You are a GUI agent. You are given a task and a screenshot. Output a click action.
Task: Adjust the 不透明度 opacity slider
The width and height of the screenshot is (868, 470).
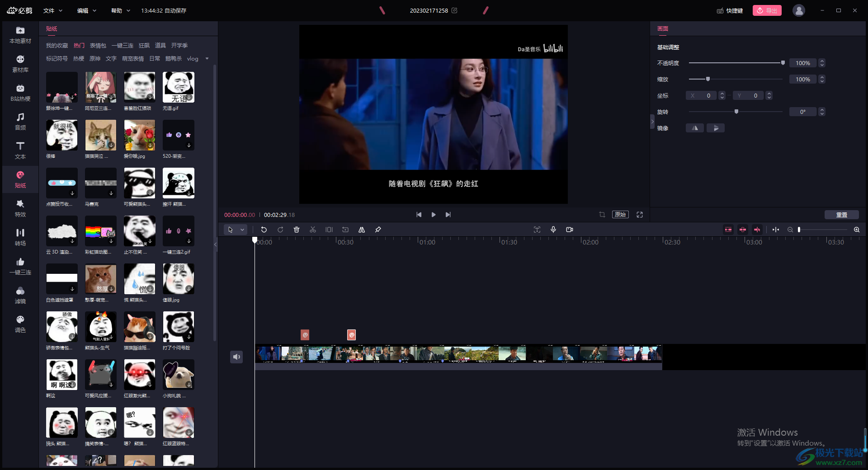click(x=736, y=63)
